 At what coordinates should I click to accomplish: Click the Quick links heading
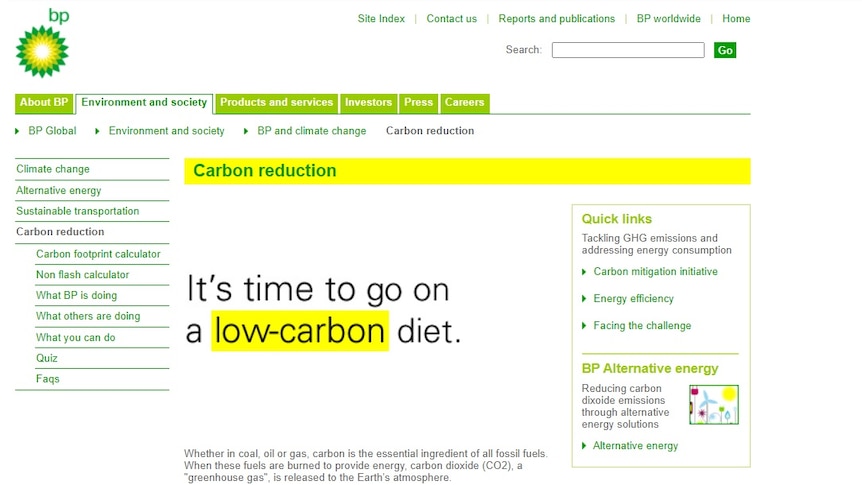617,219
